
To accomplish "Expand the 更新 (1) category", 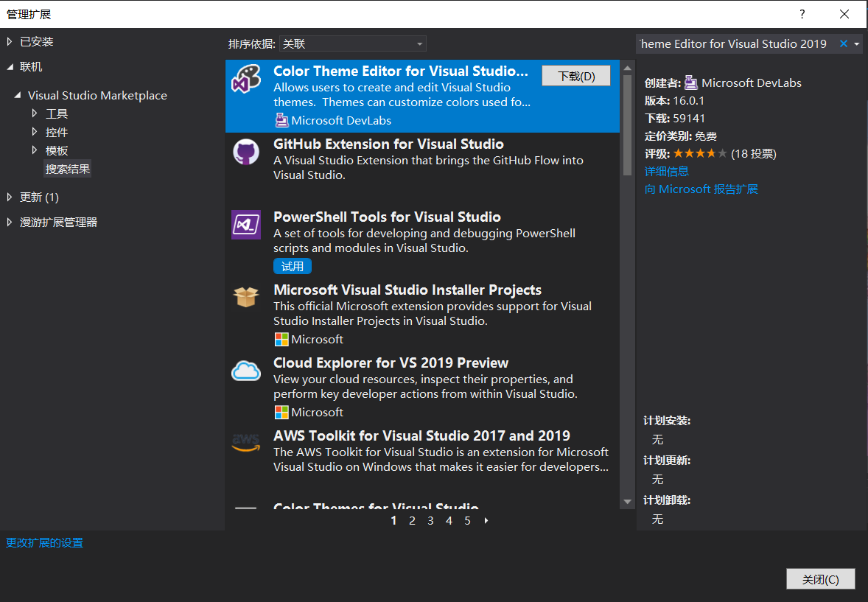I will 10,197.
